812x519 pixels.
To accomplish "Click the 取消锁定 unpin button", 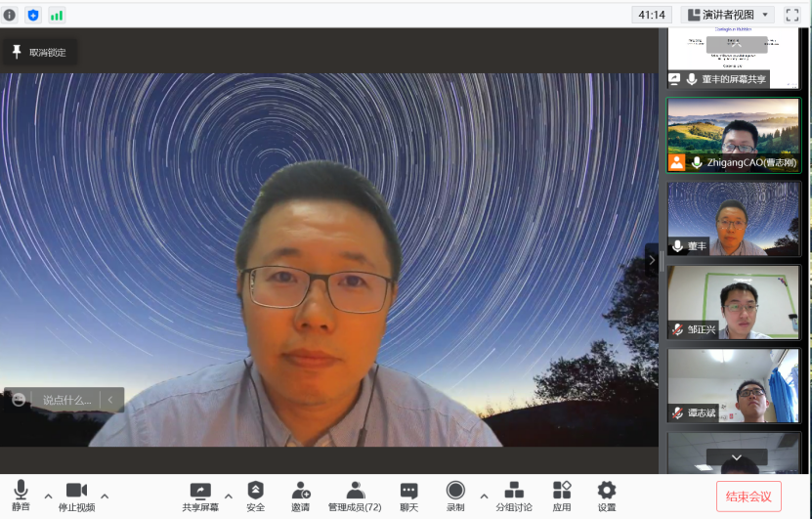I will [39, 53].
